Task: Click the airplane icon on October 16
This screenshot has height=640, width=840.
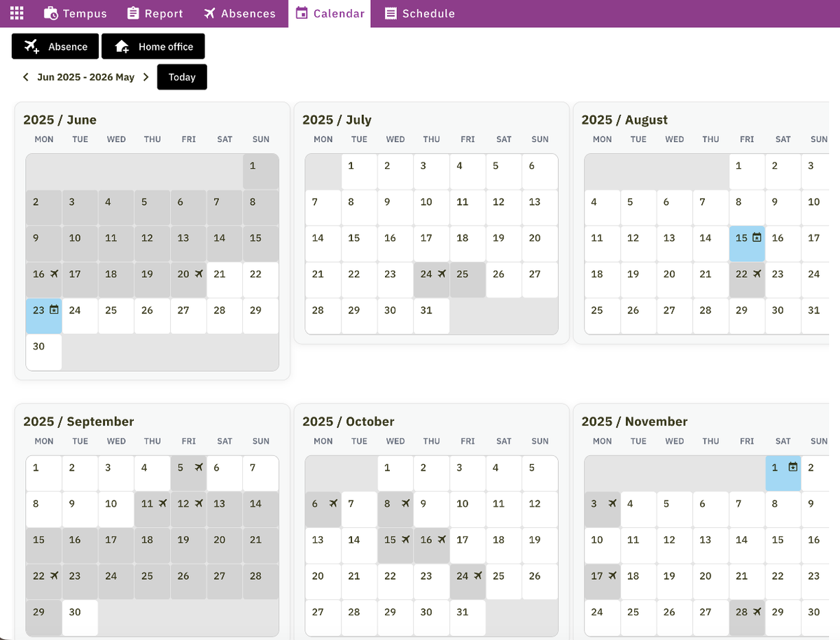Action: click(441, 540)
